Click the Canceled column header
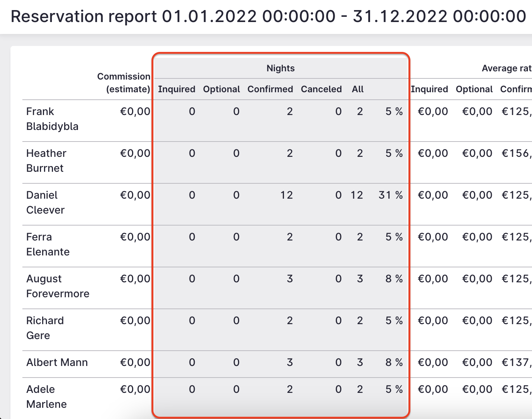The height and width of the screenshot is (419, 532). 321,89
